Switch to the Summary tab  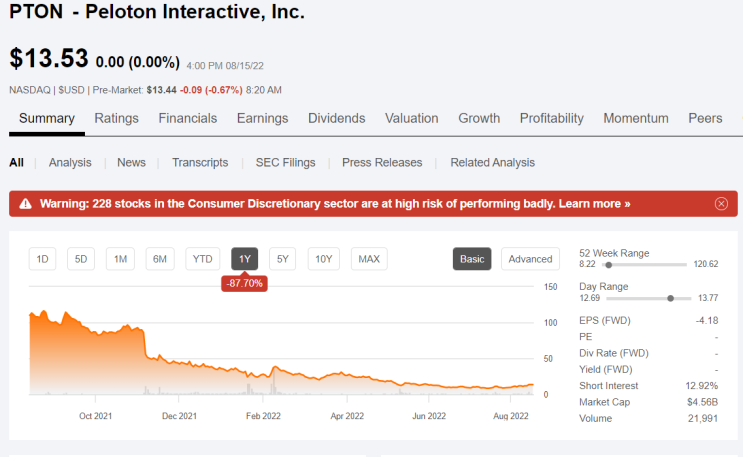[x=46, y=118]
